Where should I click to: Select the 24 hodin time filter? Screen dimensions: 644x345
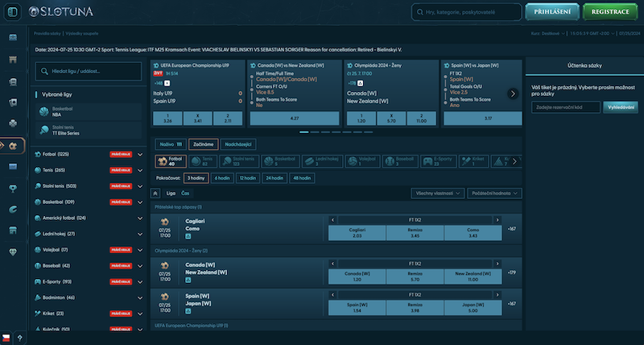point(275,177)
